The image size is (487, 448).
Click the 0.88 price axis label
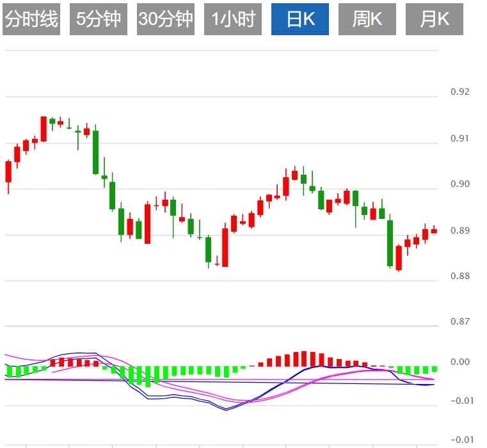459,276
